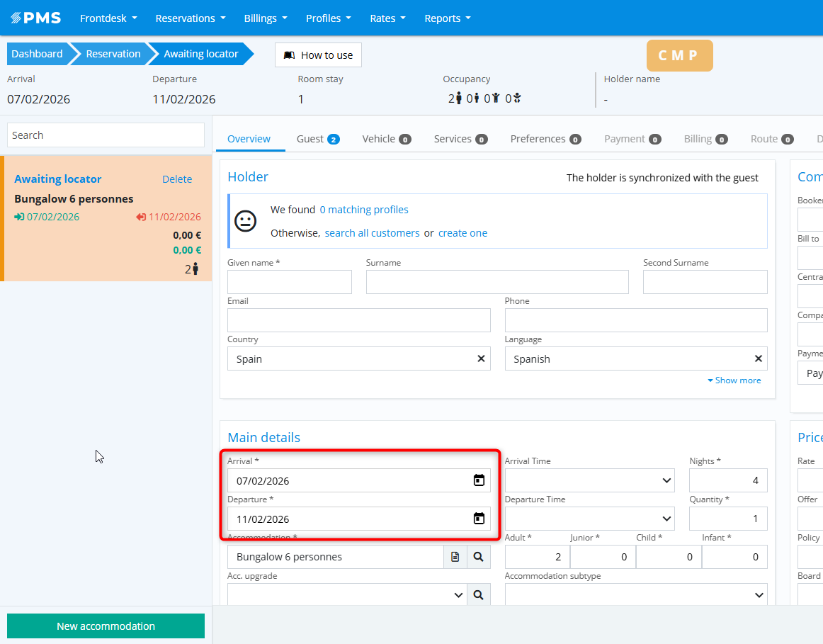Clear the Country field Spain value
Viewport: 823px width, 644px height.
coord(481,358)
